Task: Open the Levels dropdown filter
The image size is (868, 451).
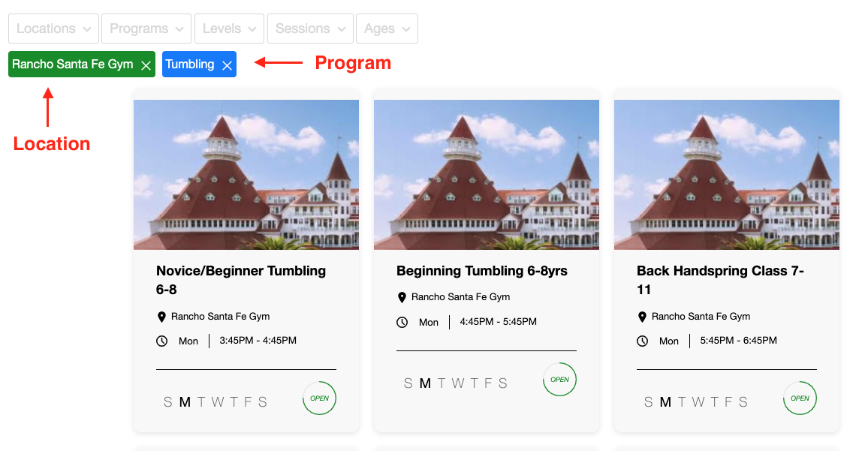Action: point(229,29)
